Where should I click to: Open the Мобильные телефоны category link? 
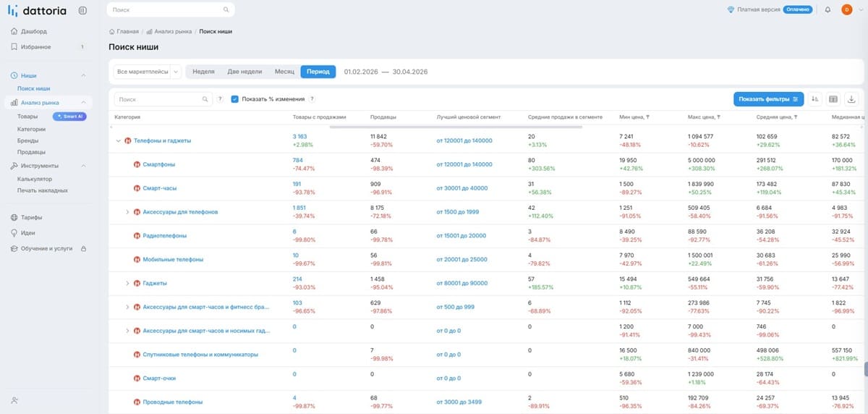173,259
